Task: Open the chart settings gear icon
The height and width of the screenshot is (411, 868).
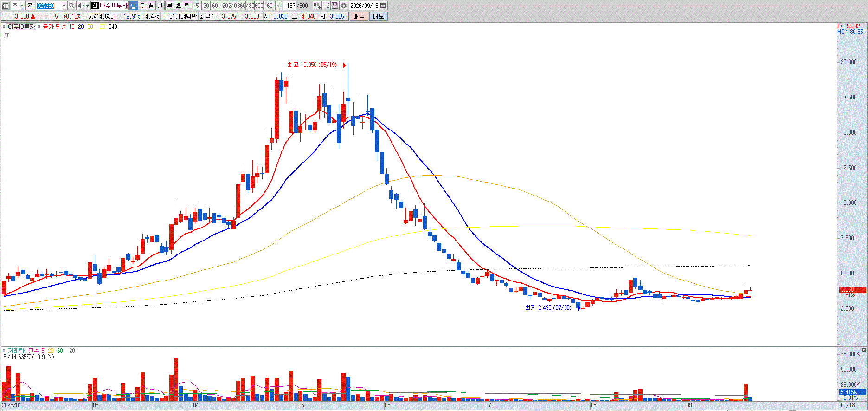Action: [x=344, y=6]
